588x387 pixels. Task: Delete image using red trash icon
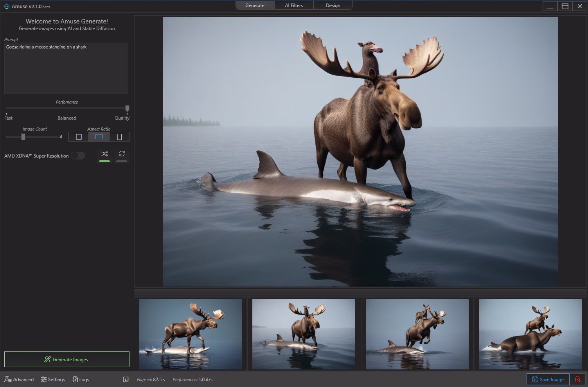click(x=577, y=379)
